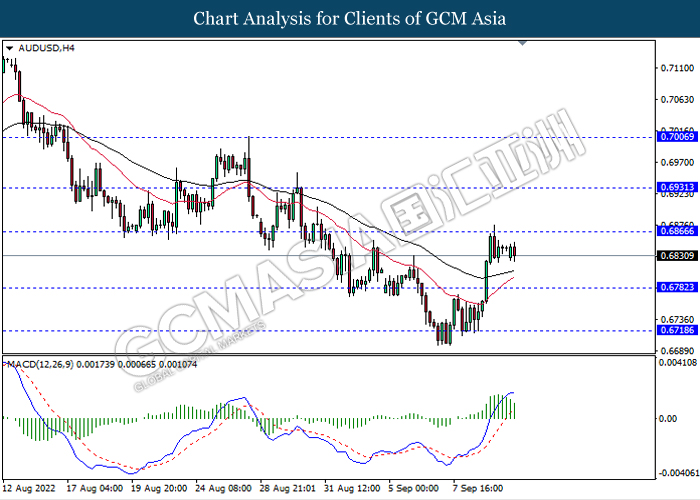The image size is (700, 500).
Task: Click the 0.69700 price axis value
Action: tap(677, 162)
